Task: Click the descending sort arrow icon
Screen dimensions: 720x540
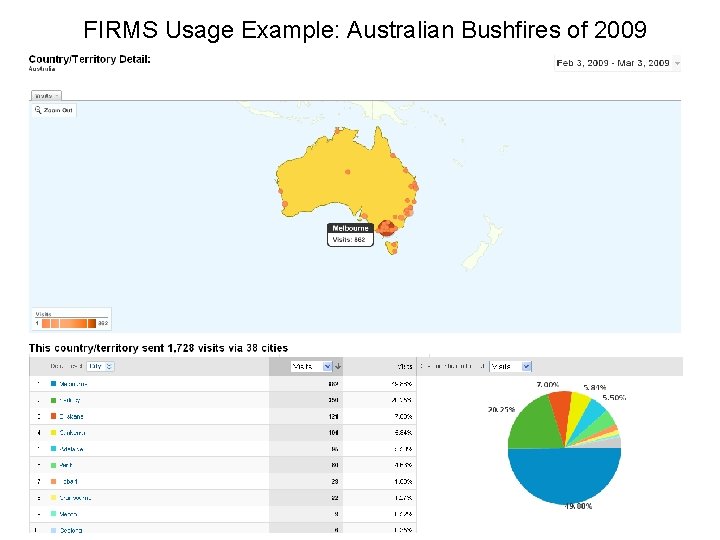Action: [x=338, y=366]
